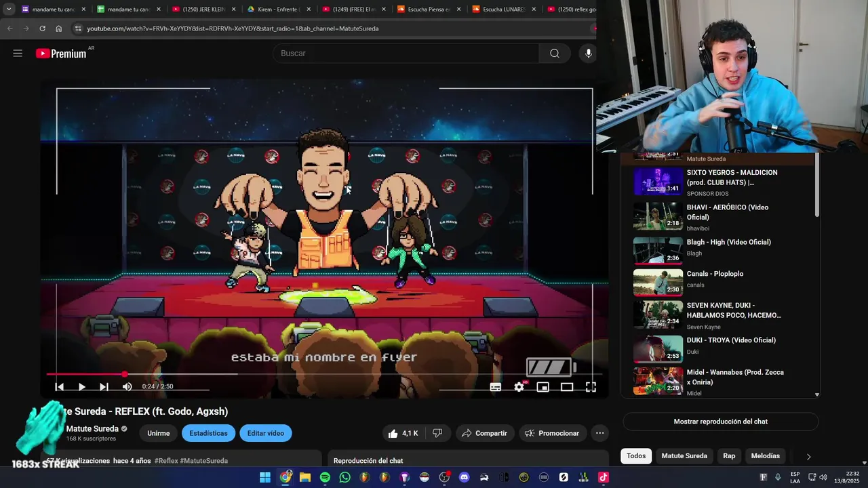Start voice search with microphone icon
The height and width of the screenshot is (488, 868).
[588, 54]
